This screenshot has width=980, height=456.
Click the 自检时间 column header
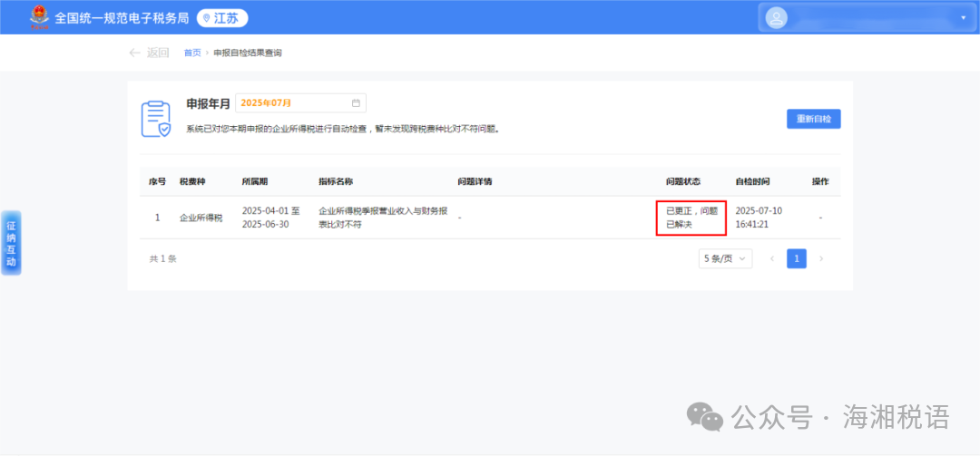tap(752, 182)
